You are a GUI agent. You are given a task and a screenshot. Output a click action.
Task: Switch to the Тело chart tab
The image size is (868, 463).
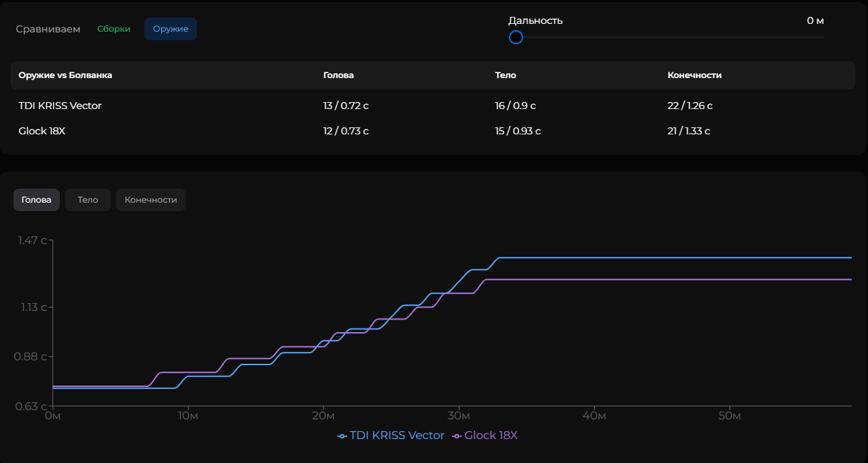[x=88, y=200]
